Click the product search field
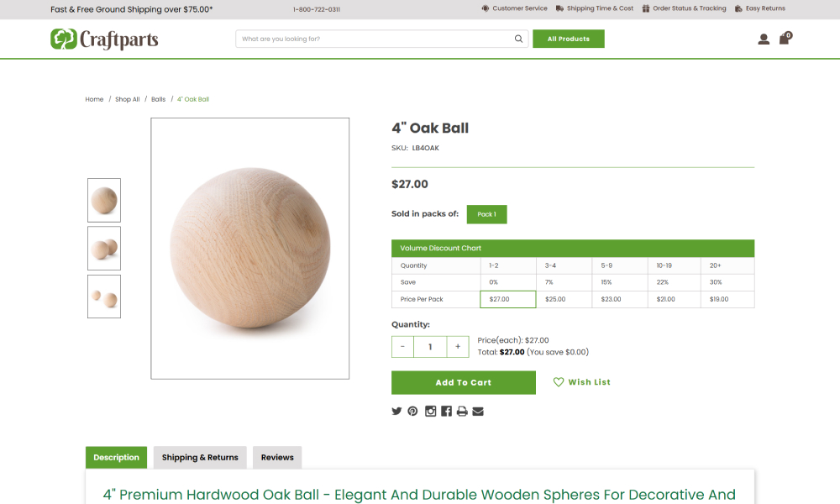 [x=375, y=39]
